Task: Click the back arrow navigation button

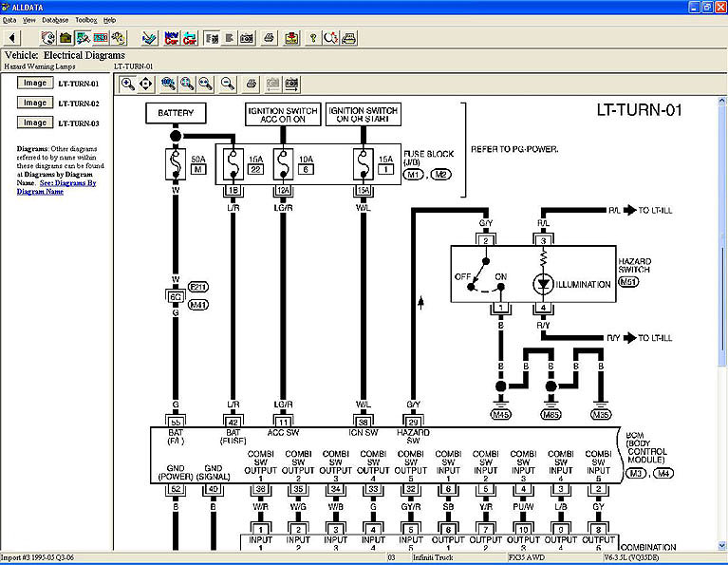Action: tap(12, 38)
